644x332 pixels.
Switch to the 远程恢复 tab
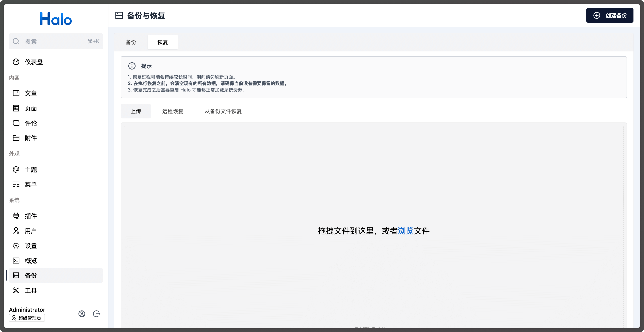173,111
